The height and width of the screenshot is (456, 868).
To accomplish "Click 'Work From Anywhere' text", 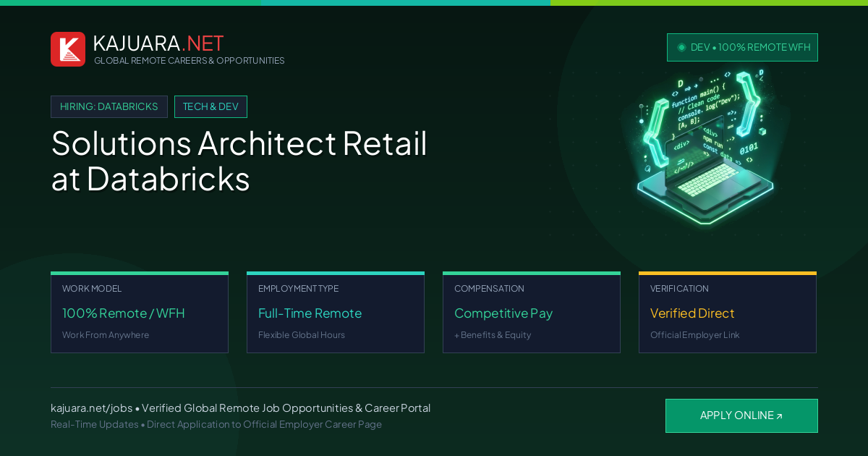I will [106, 335].
